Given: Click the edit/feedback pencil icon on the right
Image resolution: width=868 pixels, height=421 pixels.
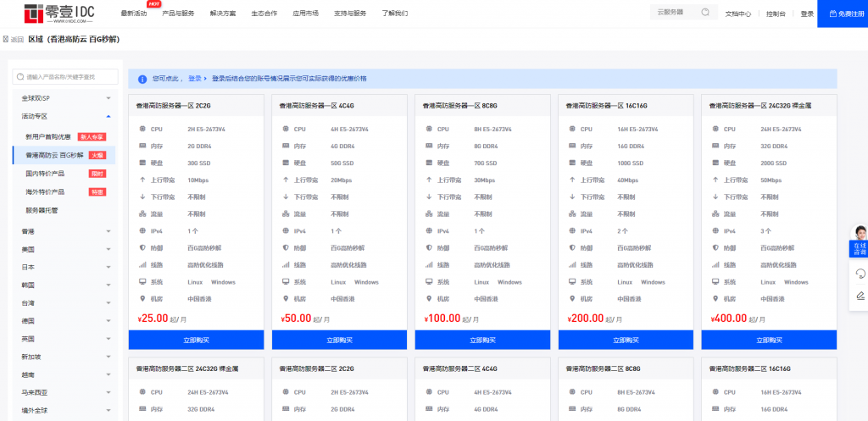Looking at the screenshot, I should (860, 296).
